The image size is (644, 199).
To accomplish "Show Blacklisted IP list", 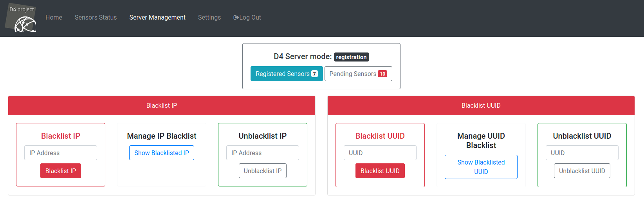I will (x=162, y=153).
